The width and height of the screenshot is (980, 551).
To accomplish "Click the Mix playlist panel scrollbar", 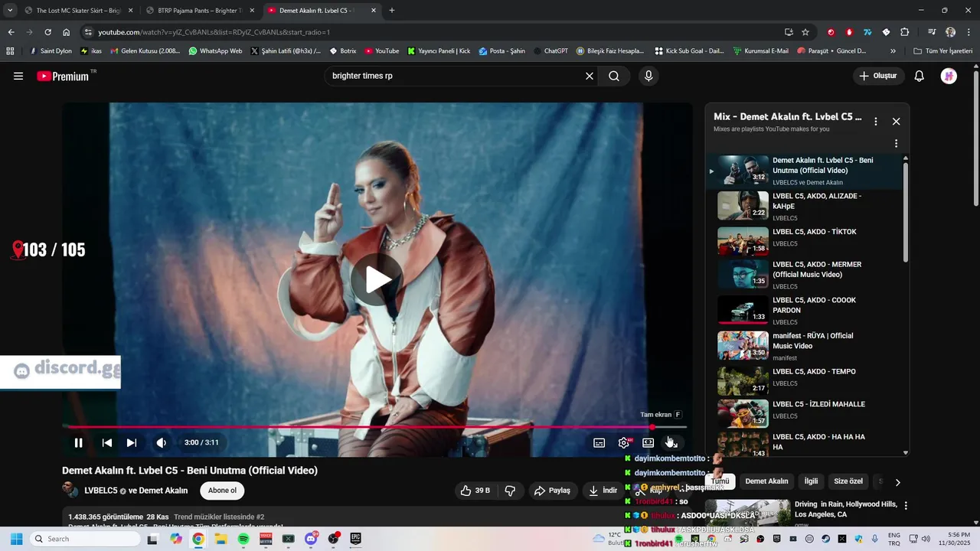I will pyautogui.click(x=906, y=210).
